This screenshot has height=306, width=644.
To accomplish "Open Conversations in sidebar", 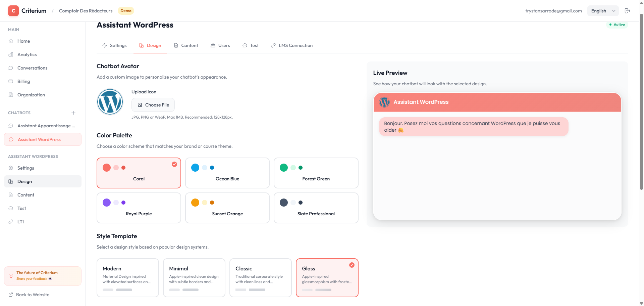I will 32,68.
